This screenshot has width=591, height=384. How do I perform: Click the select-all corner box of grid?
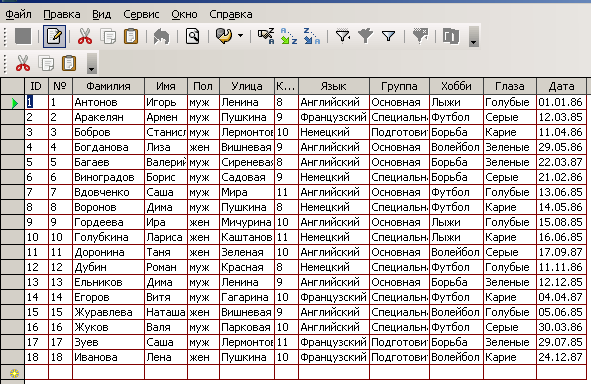(12, 86)
